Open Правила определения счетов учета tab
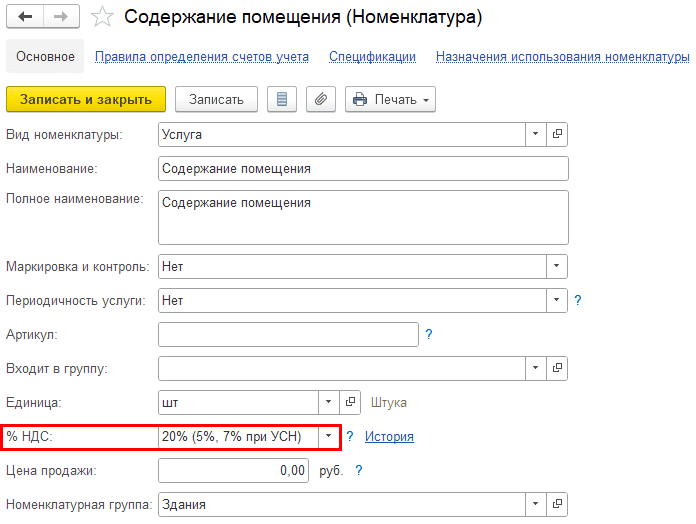 pyautogui.click(x=201, y=57)
